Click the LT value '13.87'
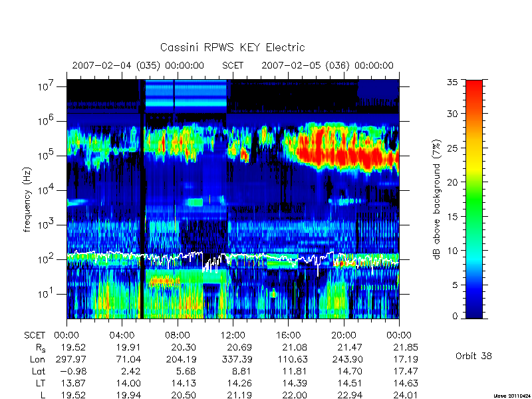 73,383
